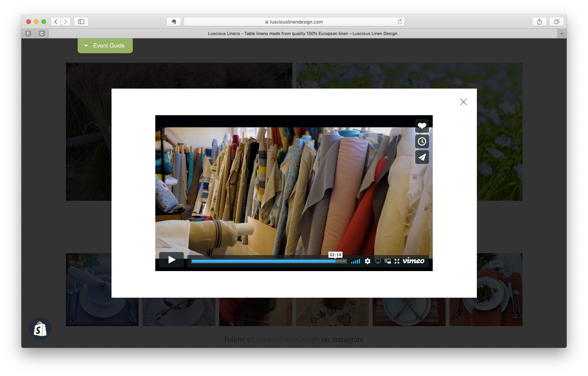This screenshot has height=376, width=588.
Task: Play the Vimeo video
Action: [x=171, y=260]
